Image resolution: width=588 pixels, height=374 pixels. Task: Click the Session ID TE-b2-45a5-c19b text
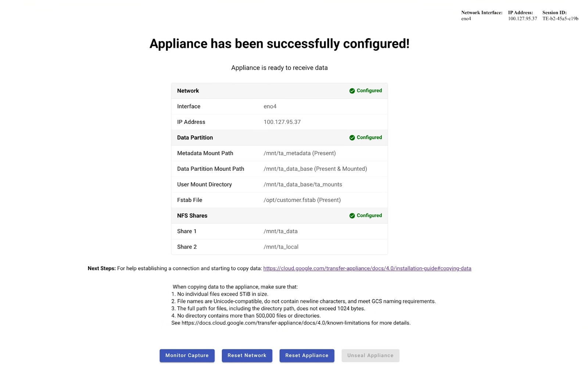[560, 18]
